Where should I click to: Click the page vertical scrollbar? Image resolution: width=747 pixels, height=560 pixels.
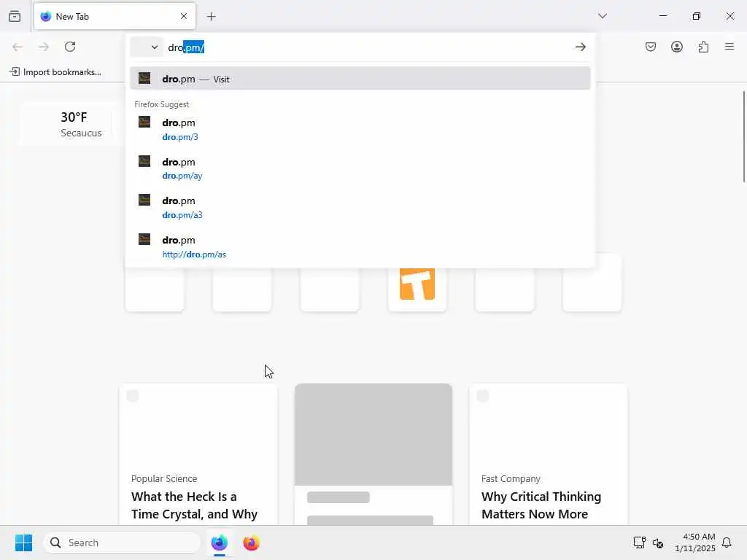pyautogui.click(x=743, y=136)
